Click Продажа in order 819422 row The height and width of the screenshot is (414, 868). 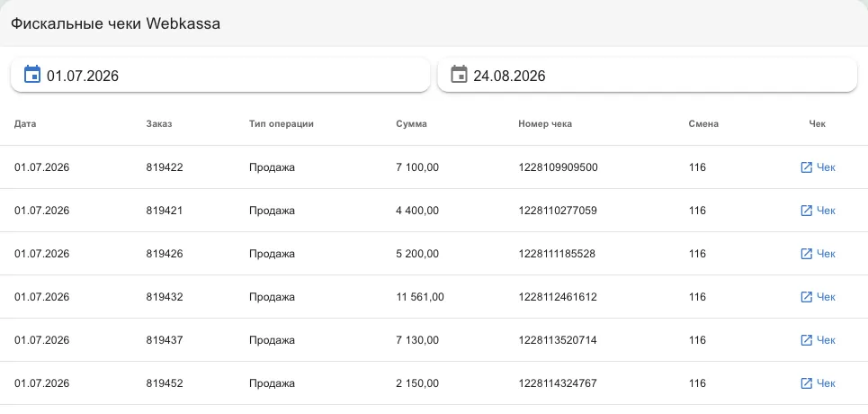pos(272,167)
